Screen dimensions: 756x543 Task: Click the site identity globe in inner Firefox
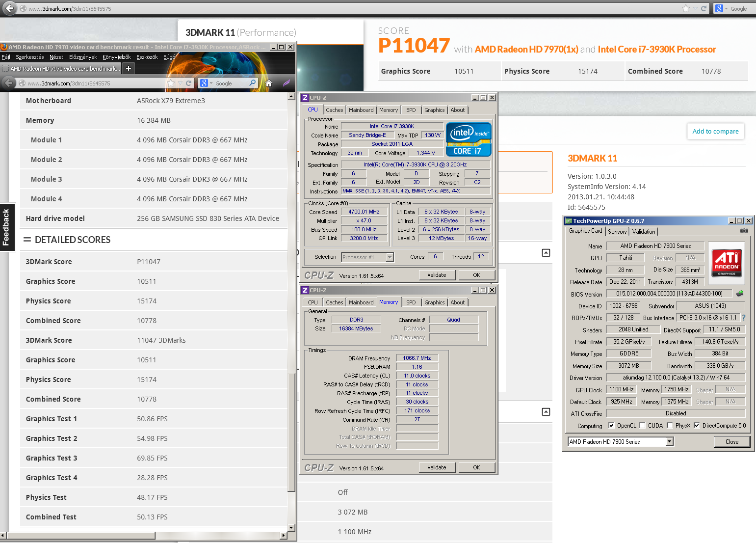click(x=22, y=83)
